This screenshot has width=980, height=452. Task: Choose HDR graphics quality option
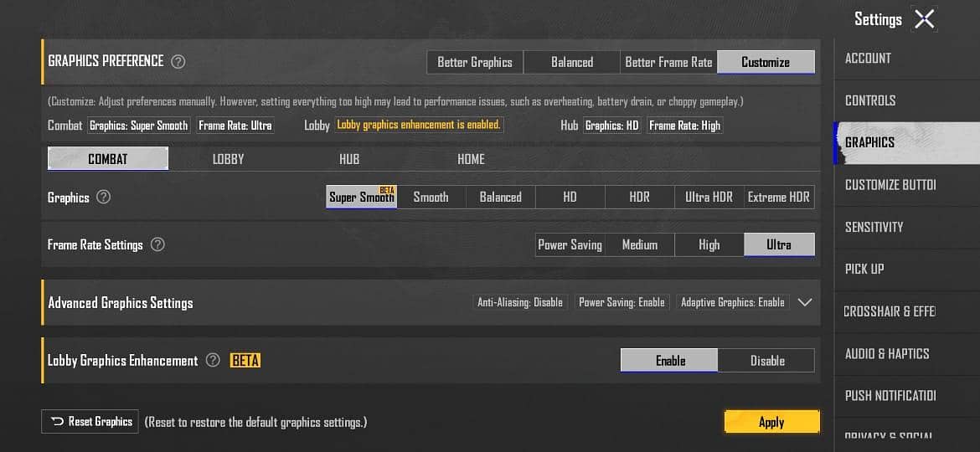click(639, 198)
